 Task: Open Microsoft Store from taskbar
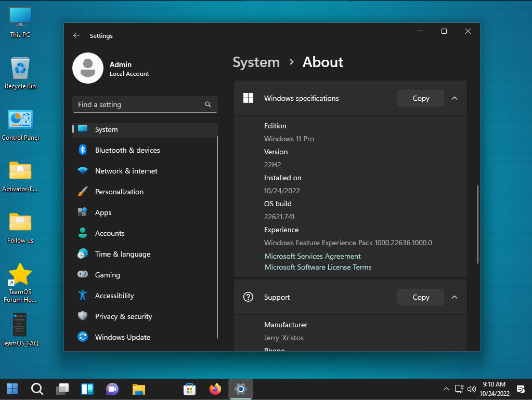pyautogui.click(x=189, y=389)
